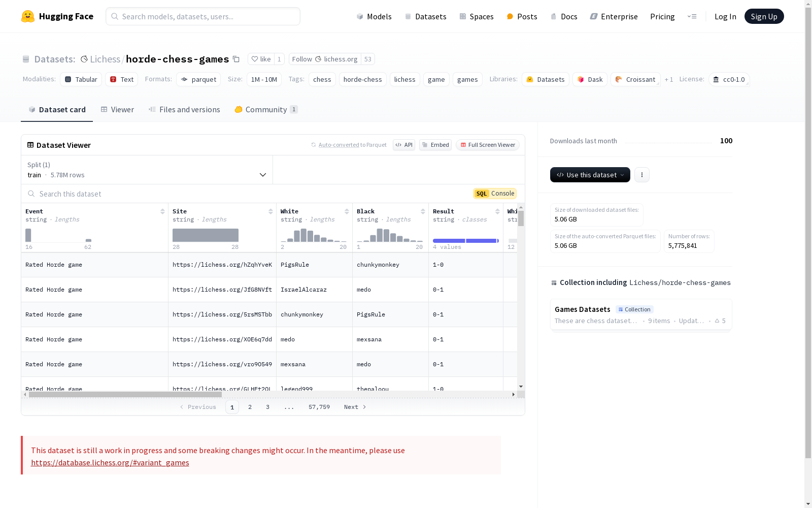Sort the Result column using its sort icon
812x508 pixels.
pos(497,211)
